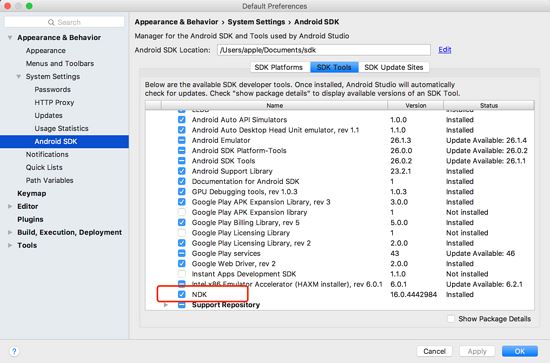Click the help question mark icon
The width and height of the screenshot is (550, 363).
[x=14, y=351]
